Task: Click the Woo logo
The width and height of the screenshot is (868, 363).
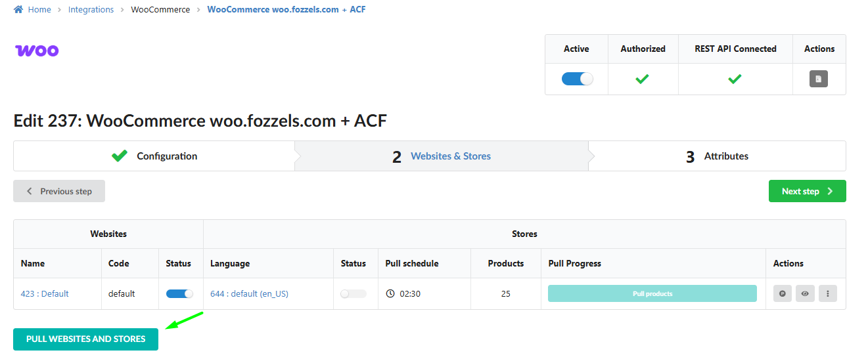Action: click(x=37, y=51)
